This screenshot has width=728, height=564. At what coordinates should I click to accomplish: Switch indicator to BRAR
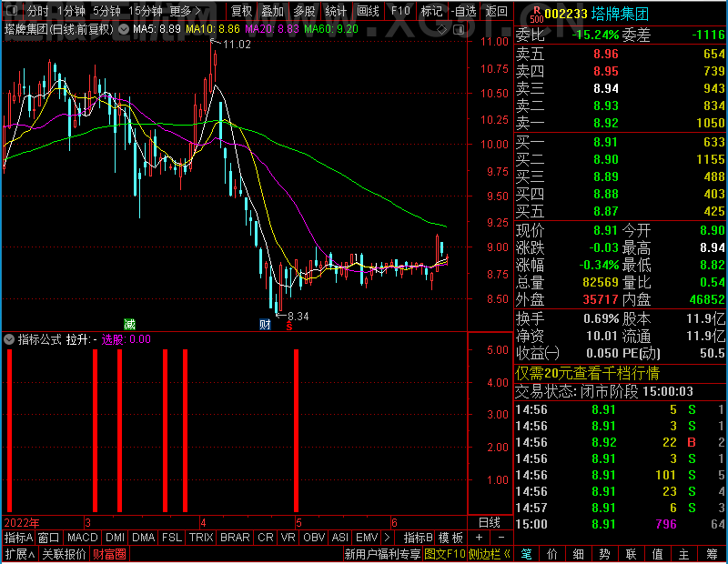pyautogui.click(x=235, y=538)
